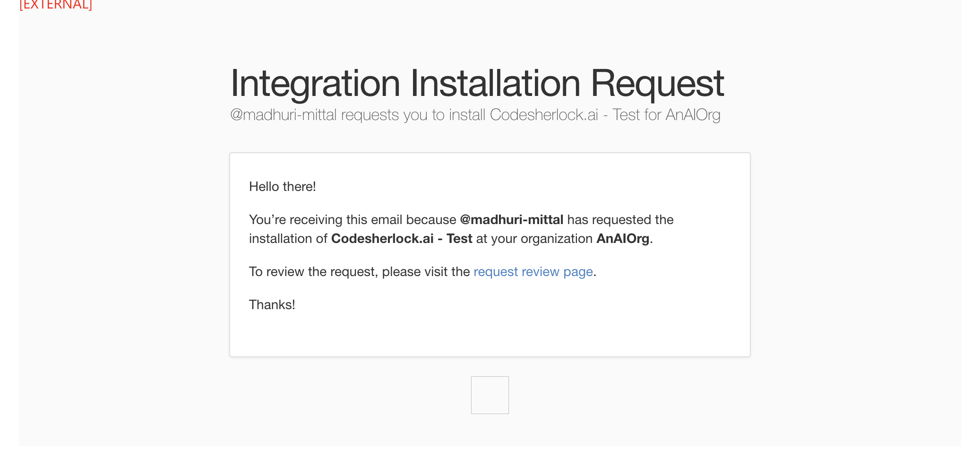Click AnAIOrg at the end of the subtitle
Image resolution: width=980 pixels, height=467 pixels.
[x=693, y=115]
